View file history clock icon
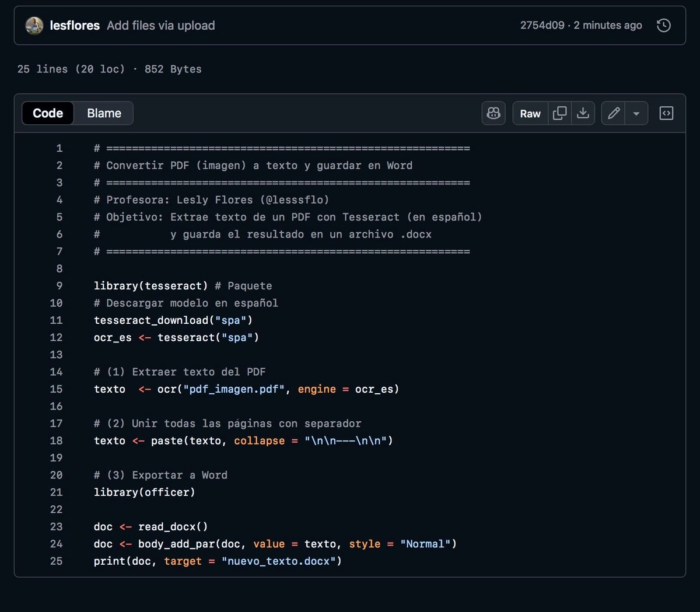The height and width of the screenshot is (612, 700). click(x=663, y=25)
